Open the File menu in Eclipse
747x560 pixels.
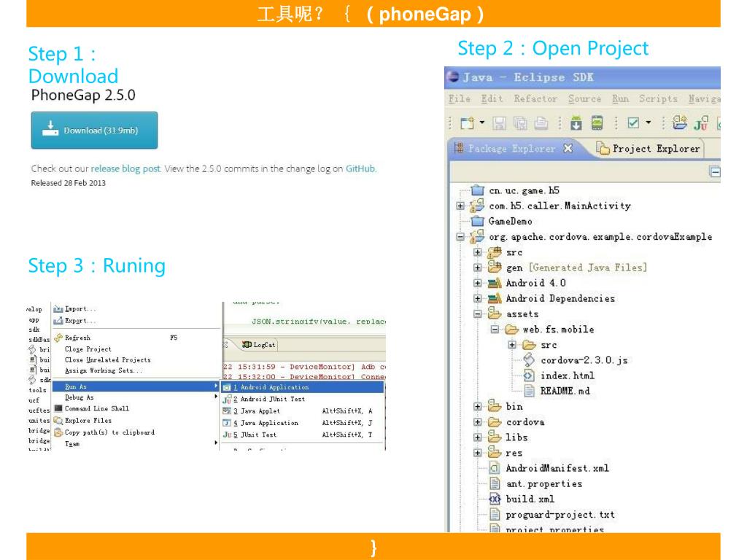point(460,98)
